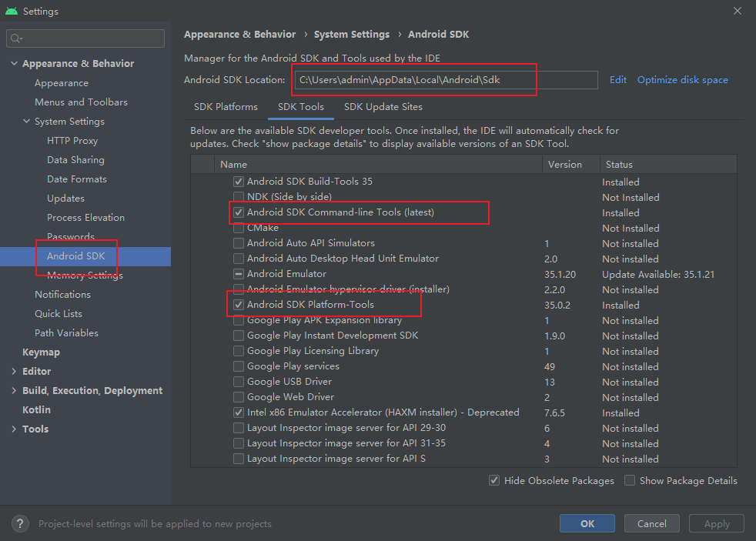Select Appearance in the settings tree
Screen dimensions: 756x541
62,83
